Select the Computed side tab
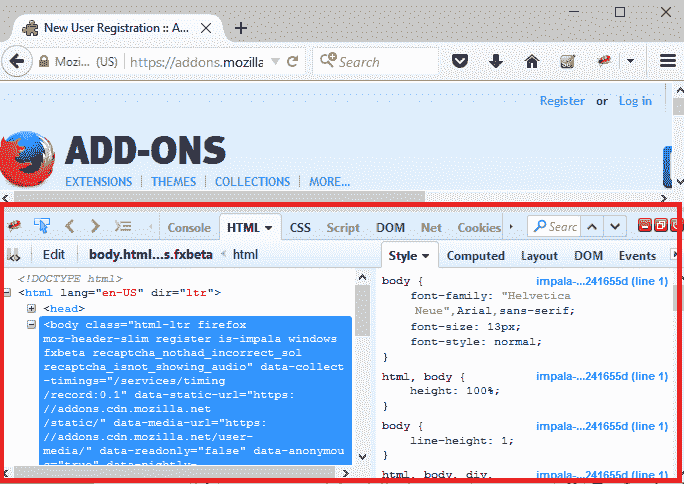Image resolution: width=684 pixels, height=484 pixels. [475, 256]
